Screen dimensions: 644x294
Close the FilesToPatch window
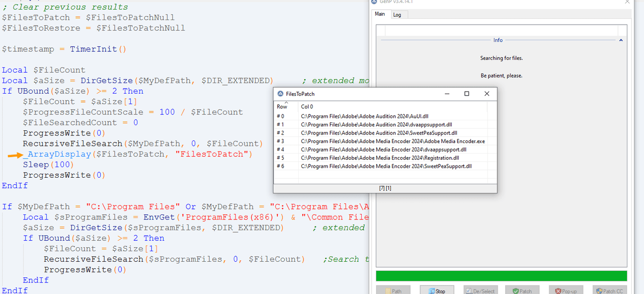click(x=487, y=94)
